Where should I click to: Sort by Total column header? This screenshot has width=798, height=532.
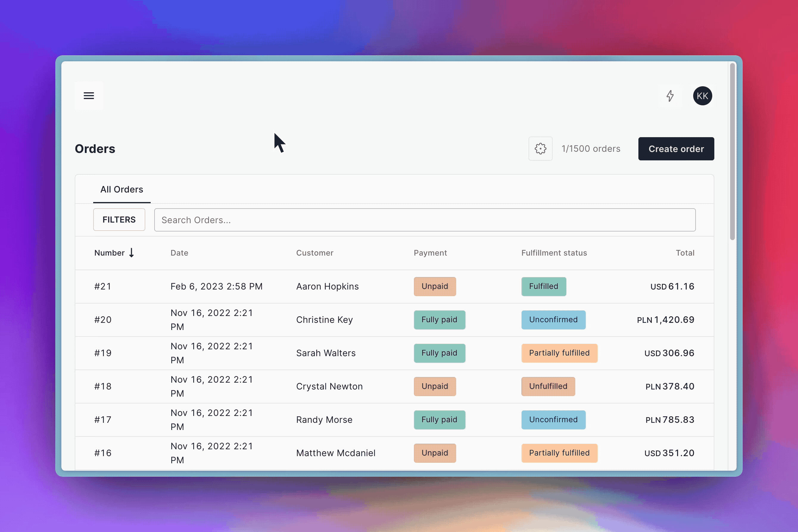point(685,253)
